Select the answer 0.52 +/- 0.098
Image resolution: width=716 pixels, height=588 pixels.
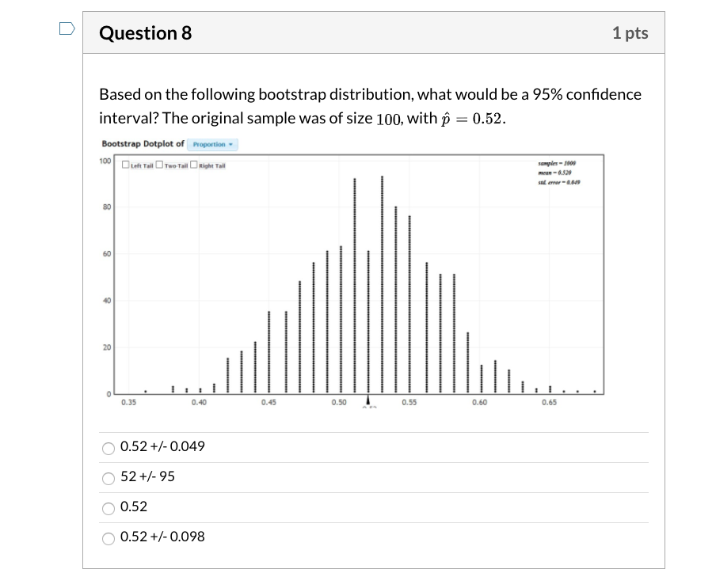tap(109, 537)
